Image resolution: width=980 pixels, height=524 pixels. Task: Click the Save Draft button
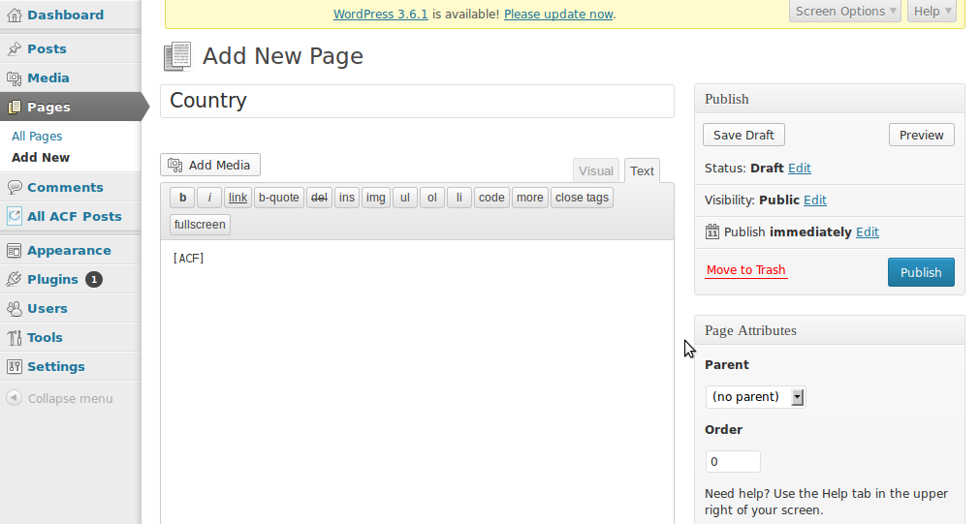[x=743, y=135]
